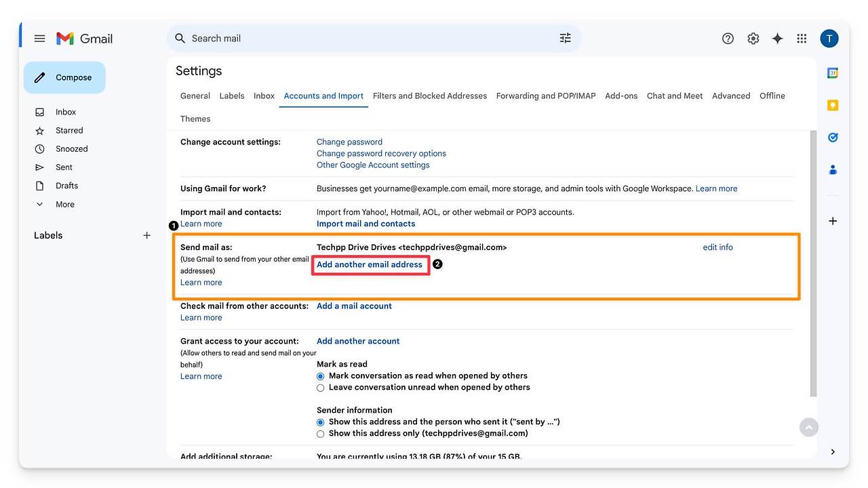Click Learn more about Google Workspace

coord(716,188)
